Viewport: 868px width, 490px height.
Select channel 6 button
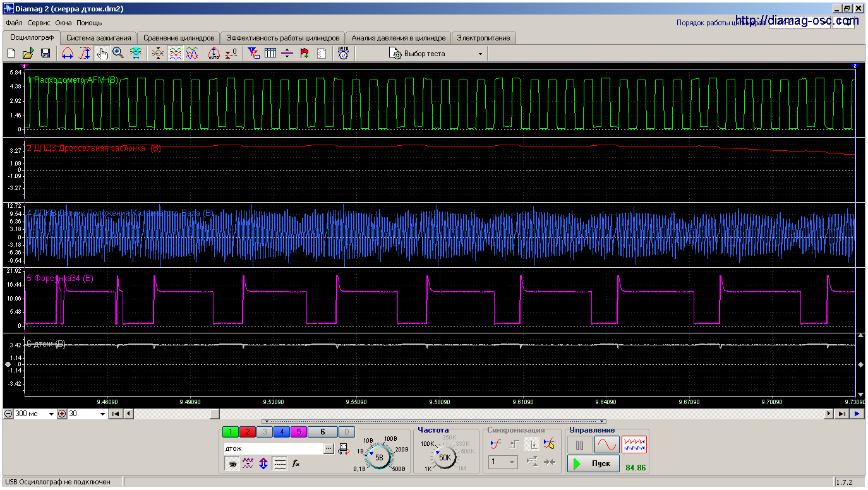click(x=322, y=432)
